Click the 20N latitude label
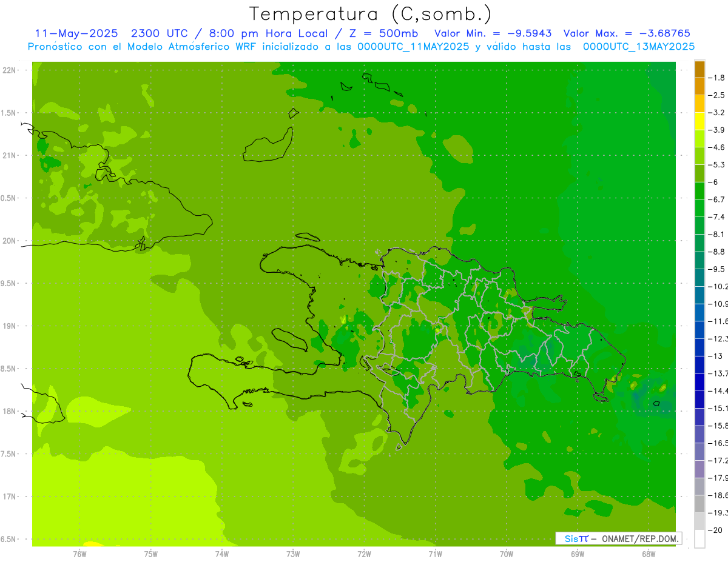Image resolution: width=728 pixels, height=562 pixels. pyautogui.click(x=9, y=241)
